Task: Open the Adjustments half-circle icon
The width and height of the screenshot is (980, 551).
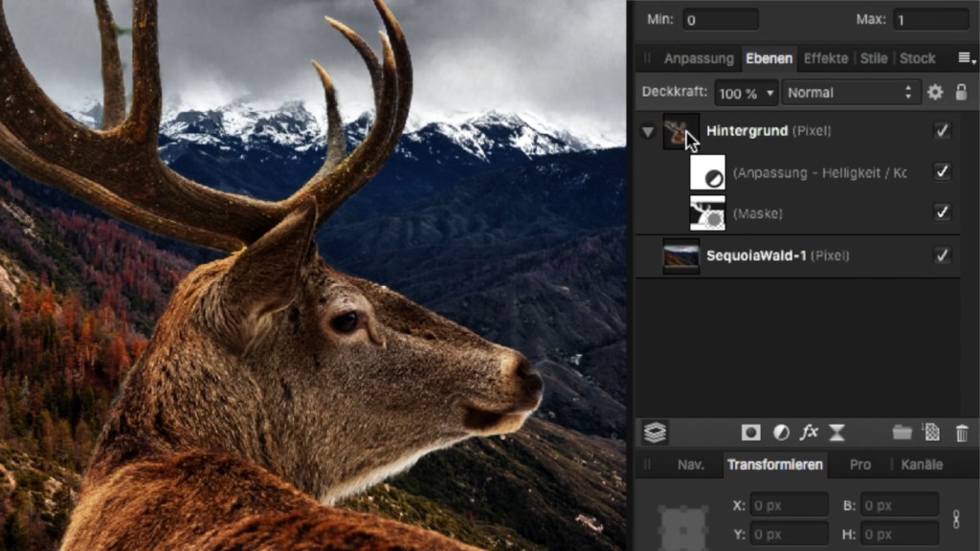Action: [781, 432]
